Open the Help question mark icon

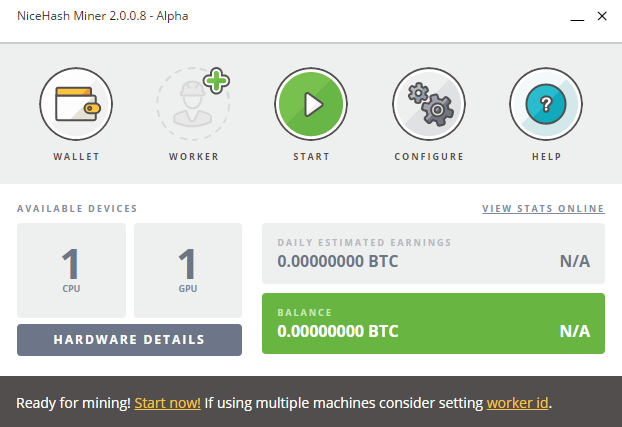point(546,104)
